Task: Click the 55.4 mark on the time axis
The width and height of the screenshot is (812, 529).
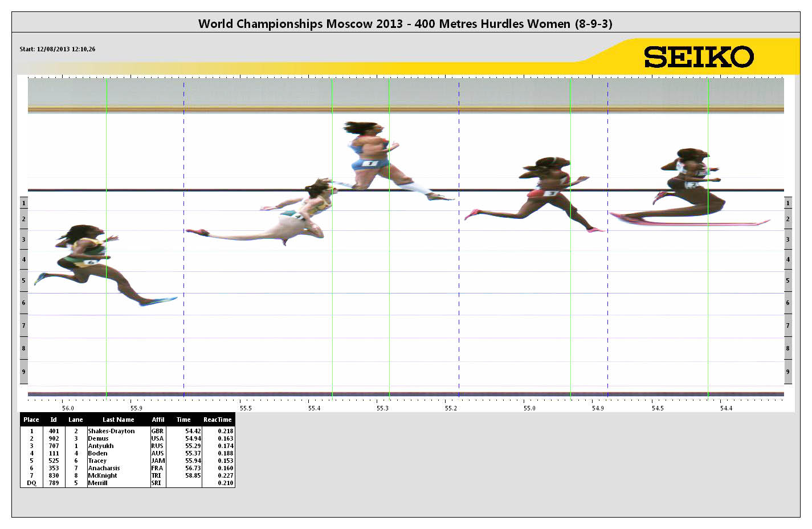Action: [x=314, y=408]
